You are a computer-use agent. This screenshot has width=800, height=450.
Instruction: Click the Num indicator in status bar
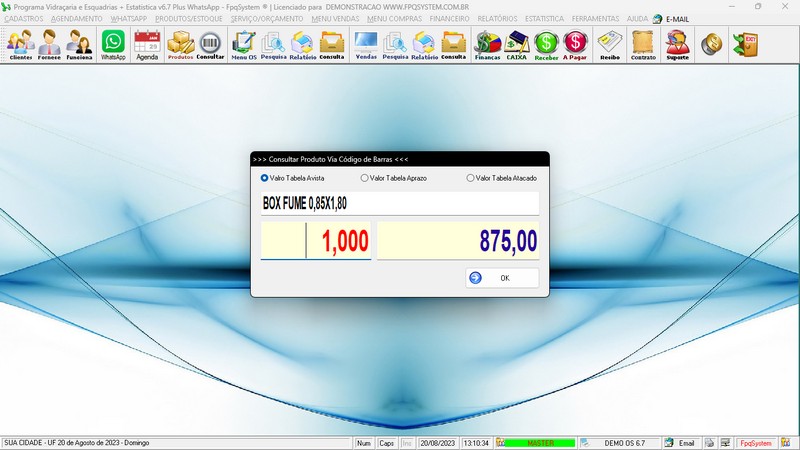(364, 443)
